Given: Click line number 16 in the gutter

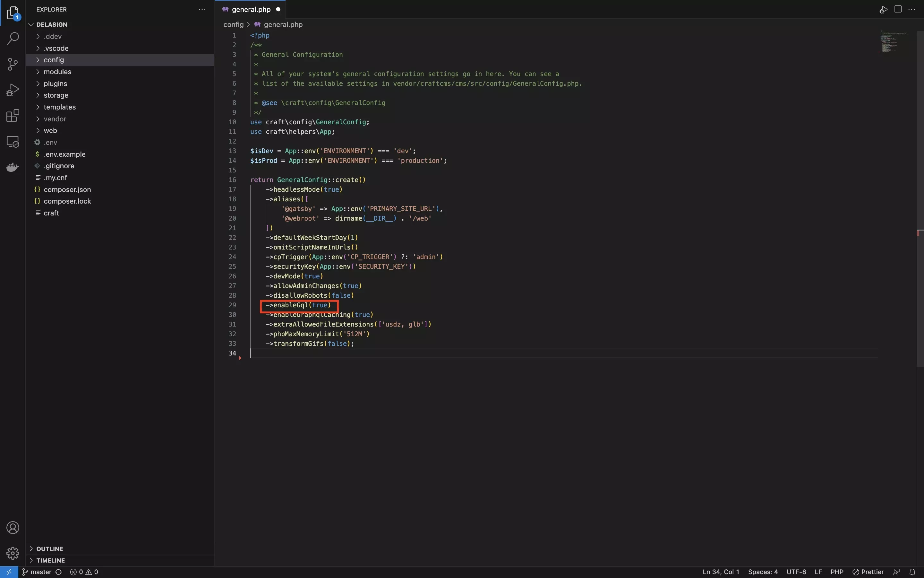Looking at the screenshot, I should (232, 180).
